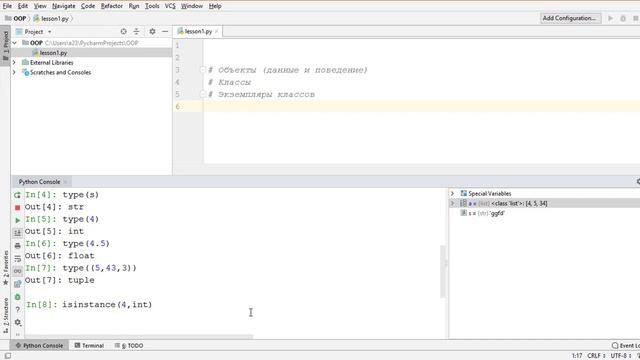This screenshot has width=640, height=360.
Task: Open the Favorites side tab
Action: 5,268
